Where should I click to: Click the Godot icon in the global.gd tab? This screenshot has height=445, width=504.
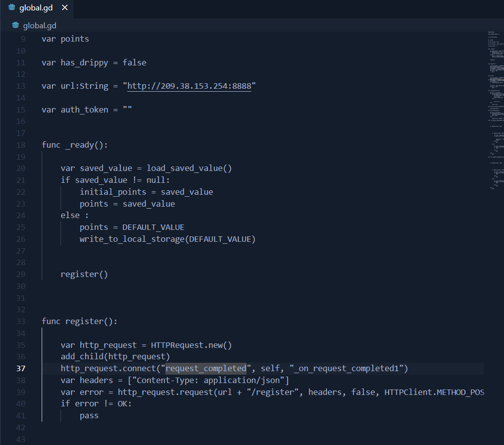tap(12, 7)
